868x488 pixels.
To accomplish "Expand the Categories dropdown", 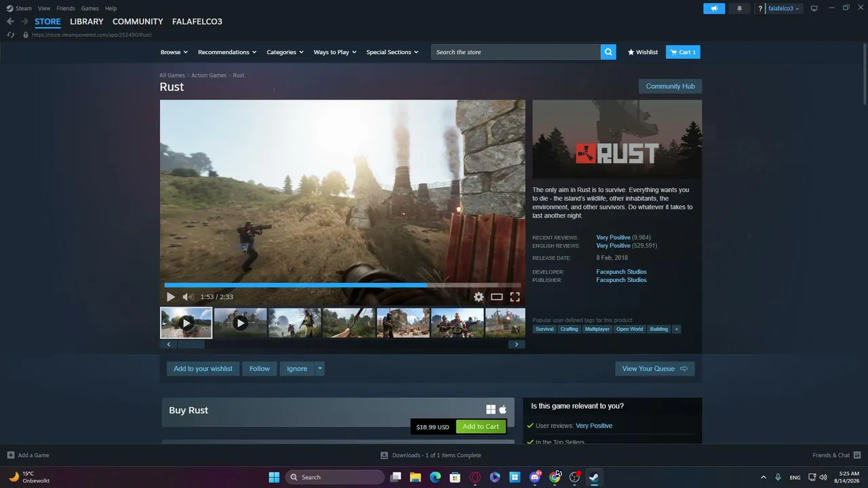I will [x=285, y=52].
